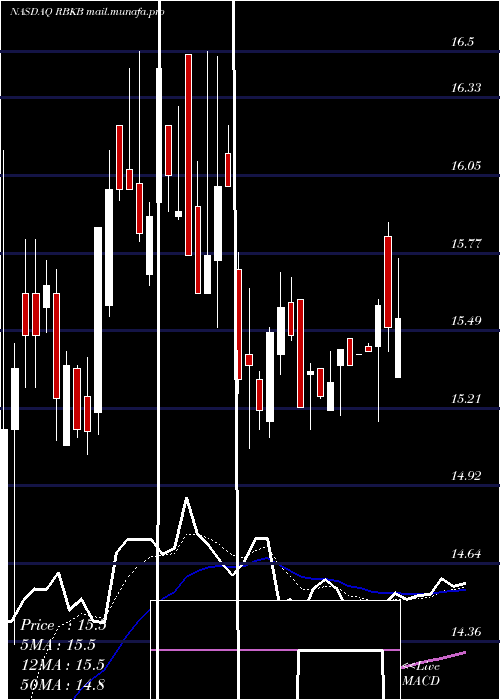The image size is (500, 700).
Task: Click the 16.05 price axis label
Action: (466, 166)
